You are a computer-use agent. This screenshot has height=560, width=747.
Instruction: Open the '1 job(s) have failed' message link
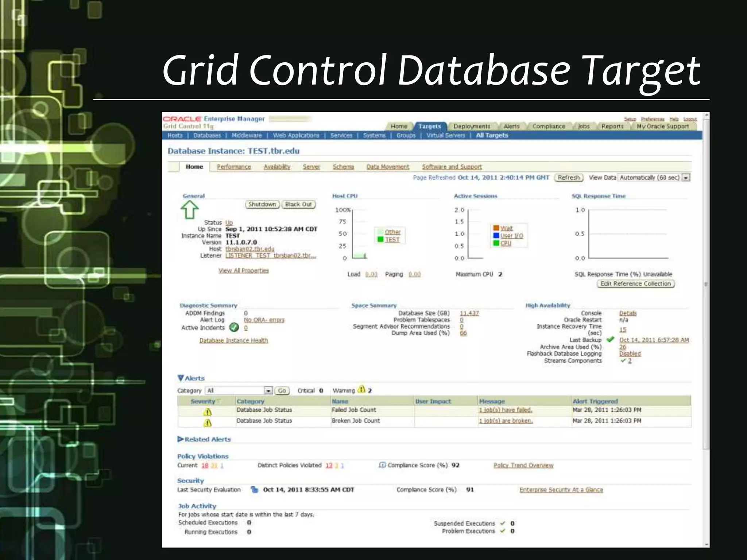tap(506, 410)
